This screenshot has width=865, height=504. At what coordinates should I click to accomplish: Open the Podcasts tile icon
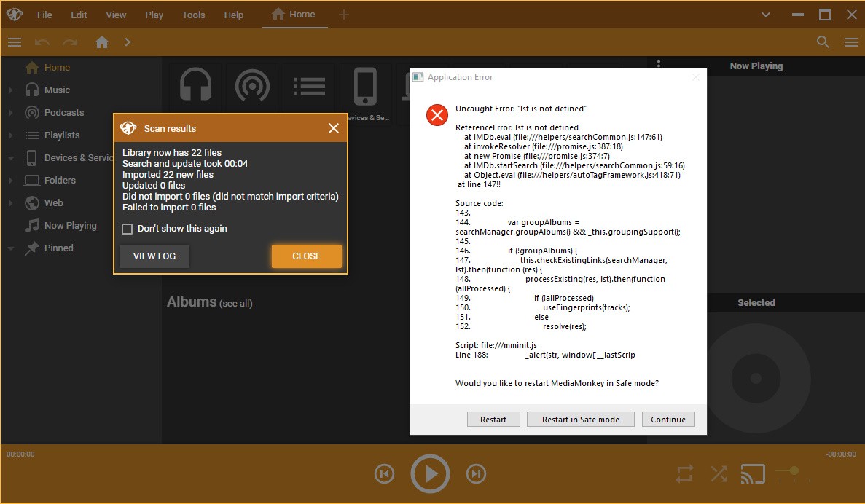tap(253, 85)
